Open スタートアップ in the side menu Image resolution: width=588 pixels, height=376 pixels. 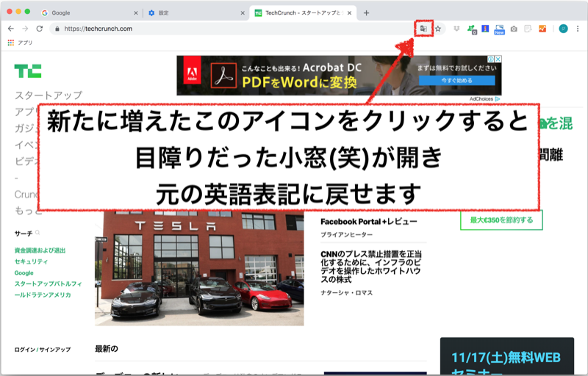49,95
